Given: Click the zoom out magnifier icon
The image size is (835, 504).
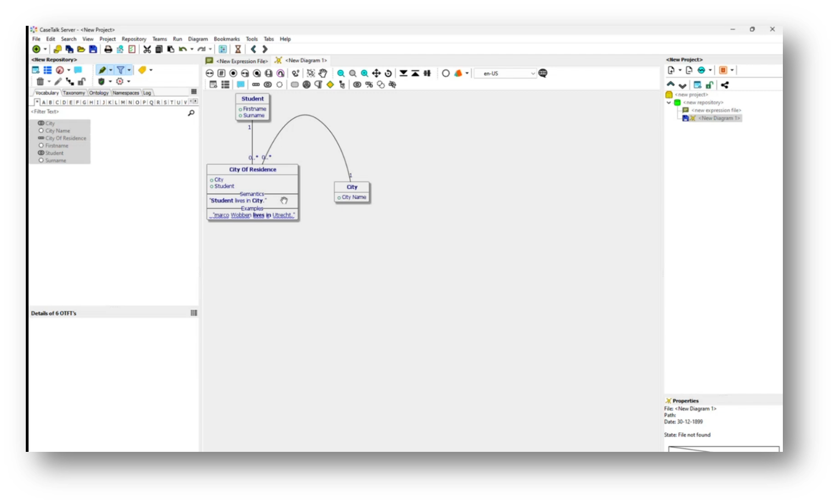Looking at the screenshot, I should point(341,73).
